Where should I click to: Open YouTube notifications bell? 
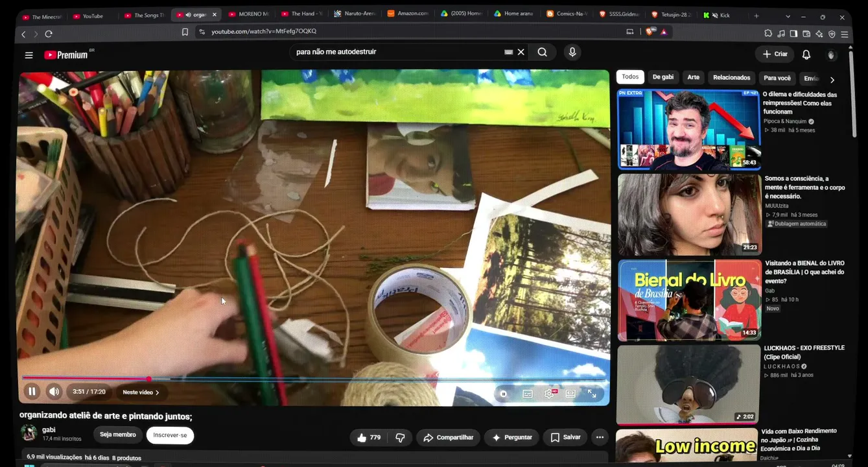806,54
